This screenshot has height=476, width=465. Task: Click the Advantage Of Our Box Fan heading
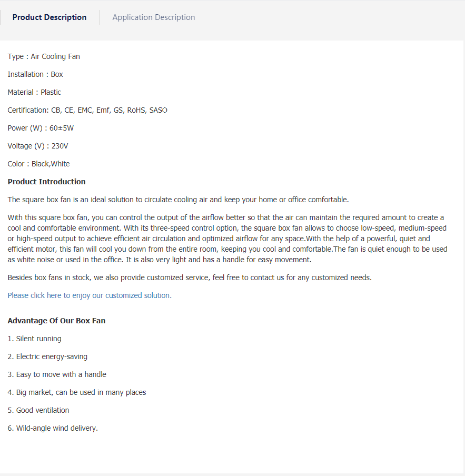56,321
